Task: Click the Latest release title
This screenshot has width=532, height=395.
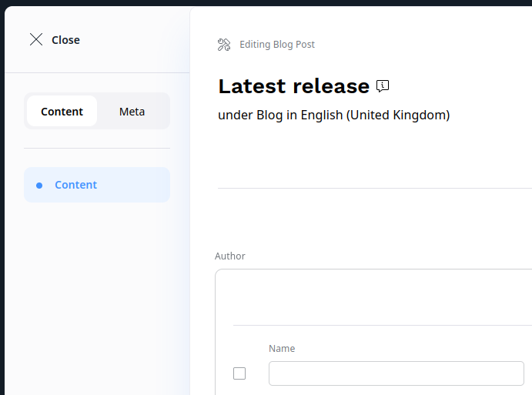Action: point(293,85)
